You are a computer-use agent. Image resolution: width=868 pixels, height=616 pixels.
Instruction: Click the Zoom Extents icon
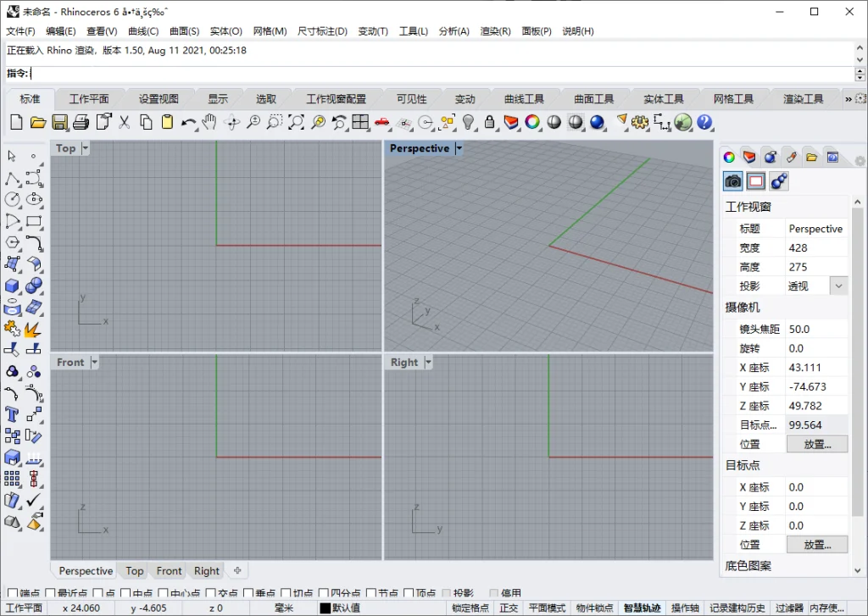click(x=296, y=122)
